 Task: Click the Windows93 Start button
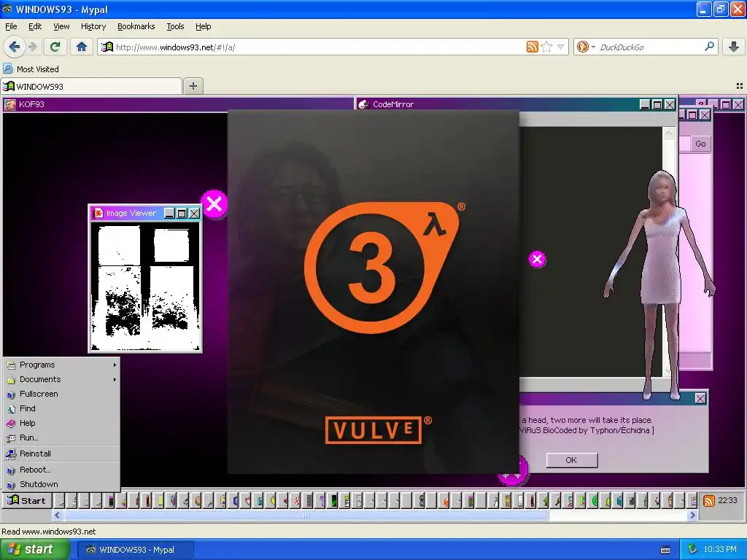pos(27,500)
